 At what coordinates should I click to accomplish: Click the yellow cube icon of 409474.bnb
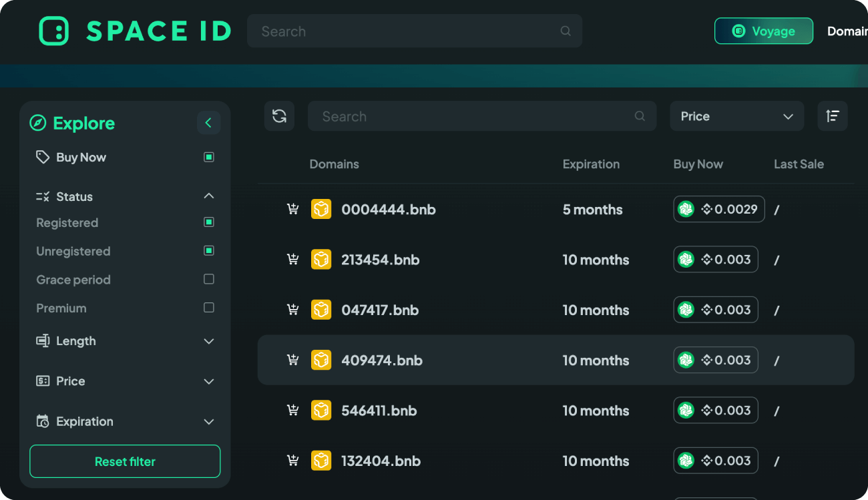click(321, 360)
